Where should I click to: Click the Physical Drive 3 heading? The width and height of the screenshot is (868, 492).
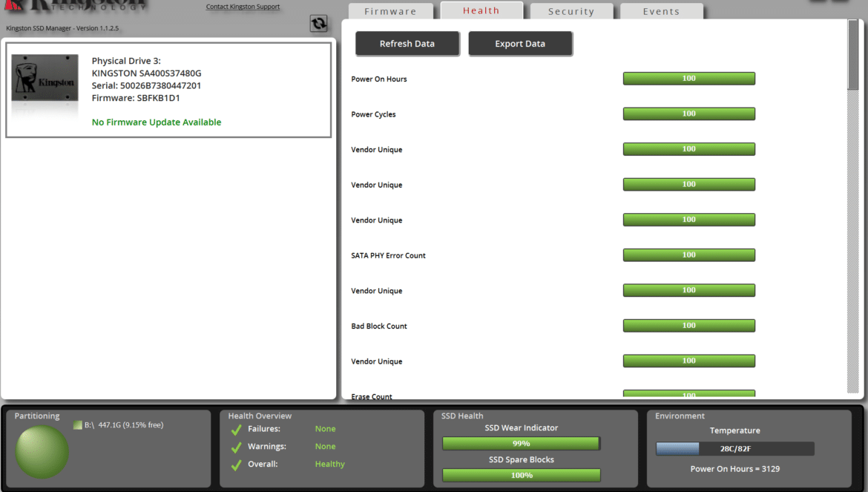[x=126, y=61]
